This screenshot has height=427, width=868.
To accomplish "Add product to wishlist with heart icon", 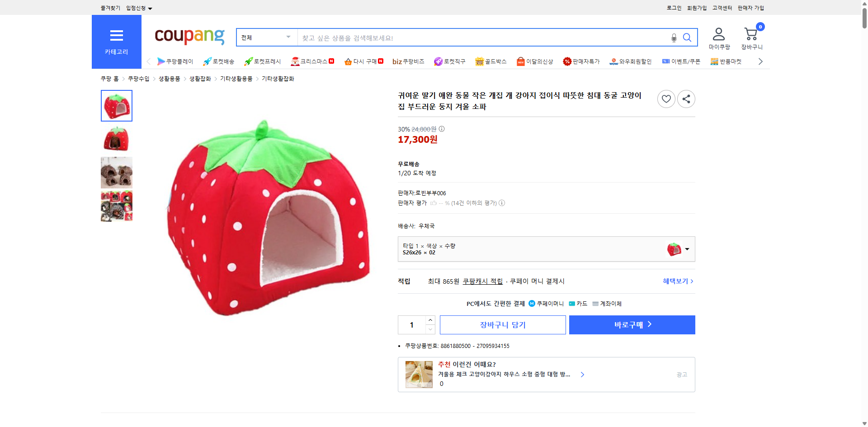I will click(x=666, y=99).
